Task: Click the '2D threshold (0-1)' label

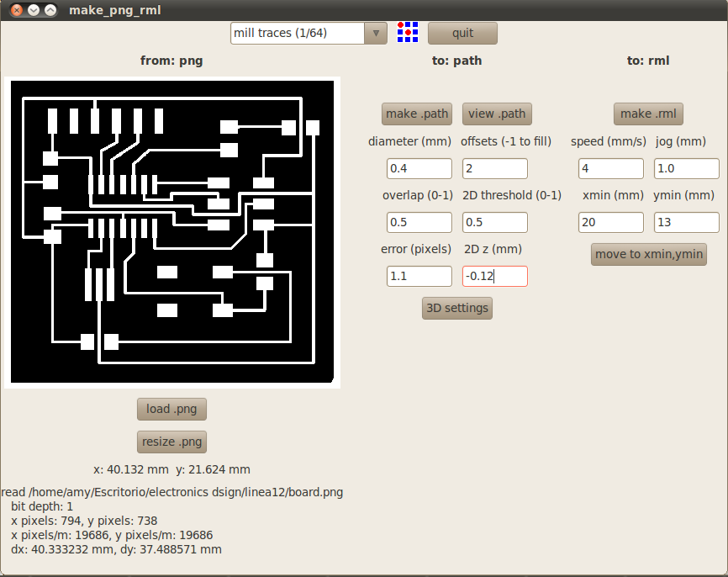Action: 512,195
